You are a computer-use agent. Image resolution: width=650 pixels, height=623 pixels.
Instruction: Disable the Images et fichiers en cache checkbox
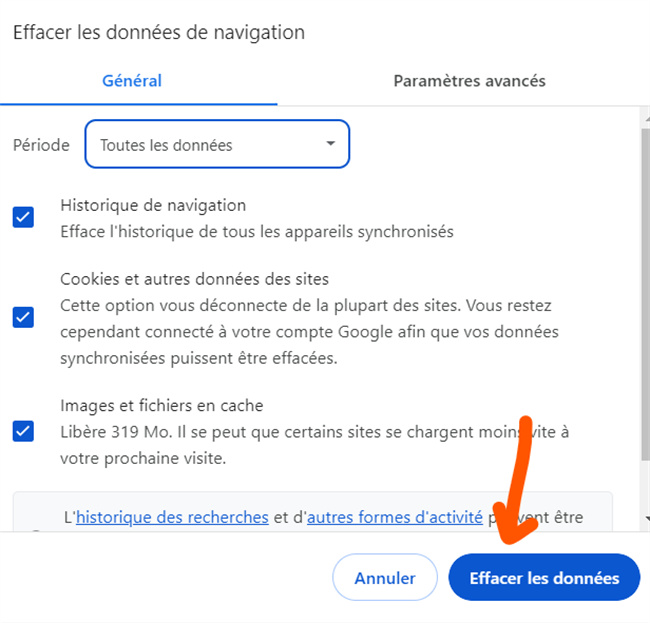click(23, 431)
